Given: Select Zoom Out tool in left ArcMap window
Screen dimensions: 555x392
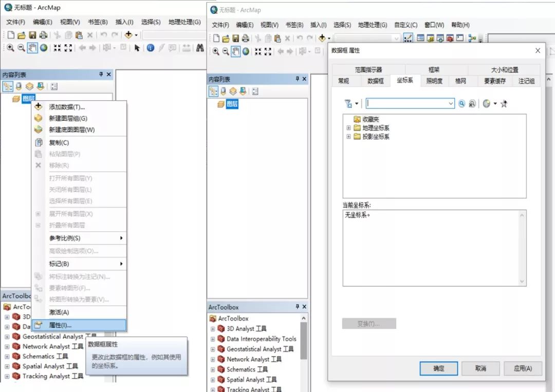Looking at the screenshot, I should [21, 48].
